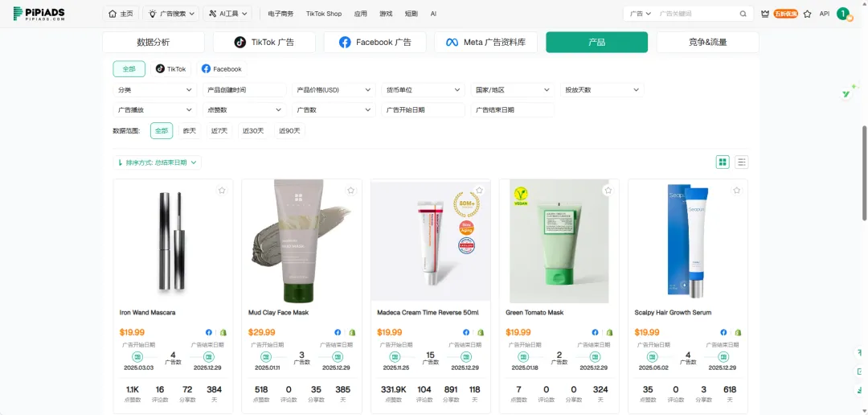This screenshot has width=868, height=415.
Task: Click Shopify icon on Scalpy Hair Serum
Action: 738,332
